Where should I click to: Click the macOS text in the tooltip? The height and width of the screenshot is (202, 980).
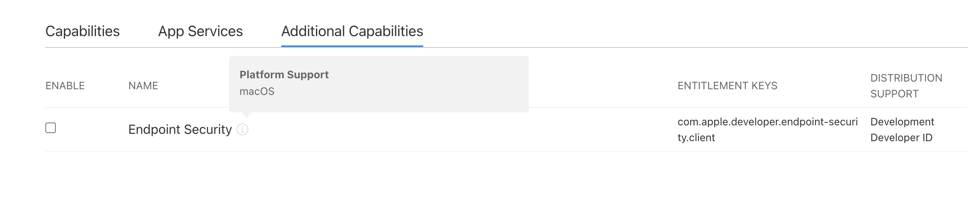[257, 92]
